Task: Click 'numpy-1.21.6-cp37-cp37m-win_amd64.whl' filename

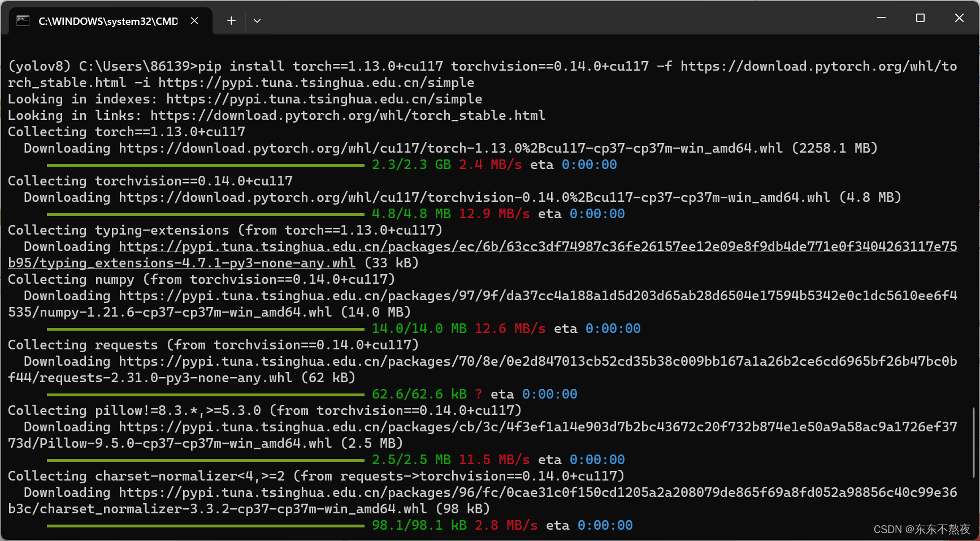Action: pos(185,312)
